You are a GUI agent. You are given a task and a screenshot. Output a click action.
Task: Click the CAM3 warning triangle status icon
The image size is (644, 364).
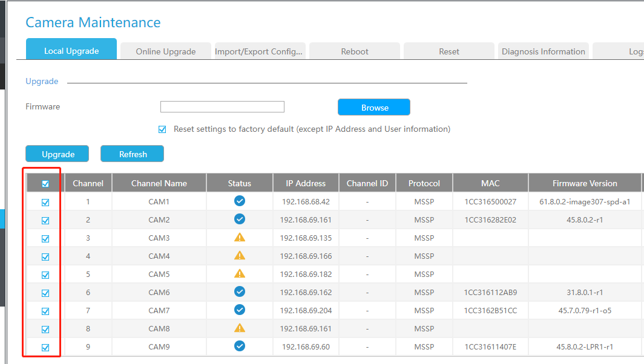click(x=240, y=237)
